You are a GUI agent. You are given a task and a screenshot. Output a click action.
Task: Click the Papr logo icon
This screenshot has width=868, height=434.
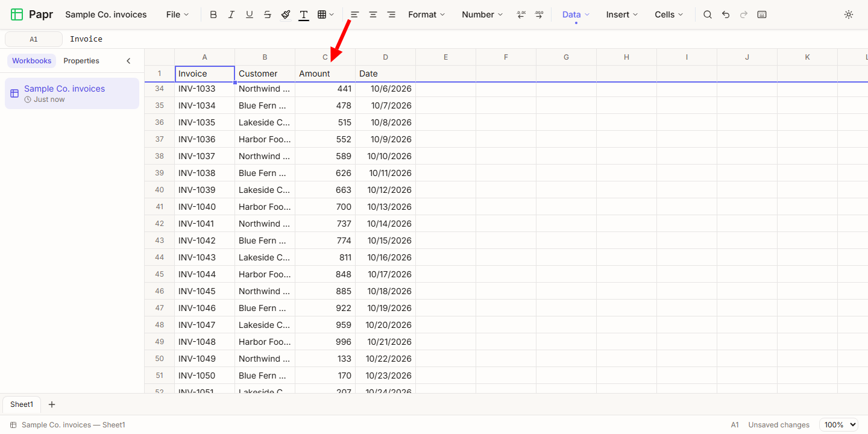tap(17, 14)
